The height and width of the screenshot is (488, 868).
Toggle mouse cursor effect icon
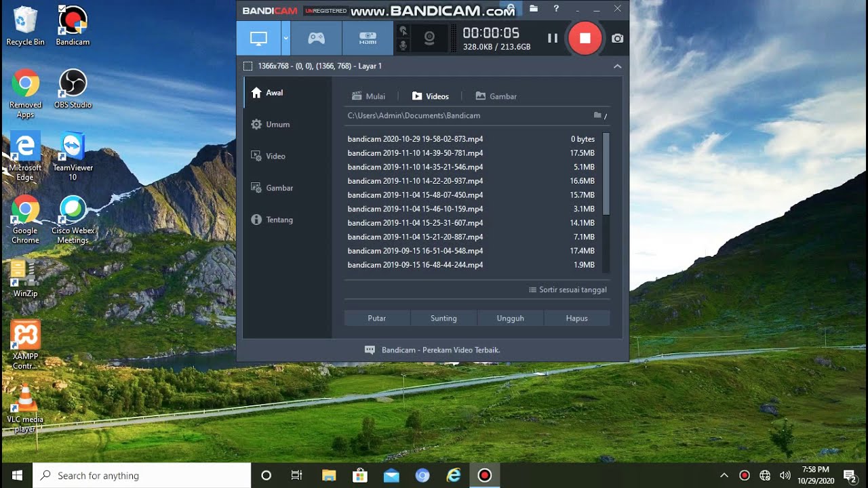[403, 31]
